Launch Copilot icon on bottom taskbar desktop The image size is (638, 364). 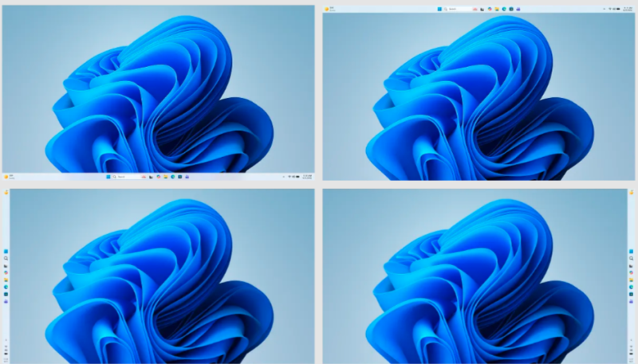pos(159,177)
